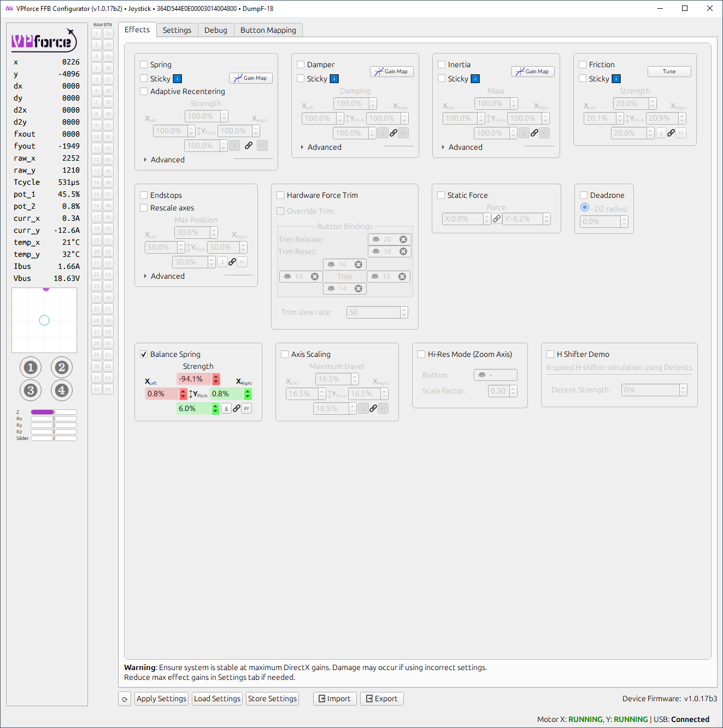Click the Load Settings button
The image size is (723, 728).
[217, 699]
